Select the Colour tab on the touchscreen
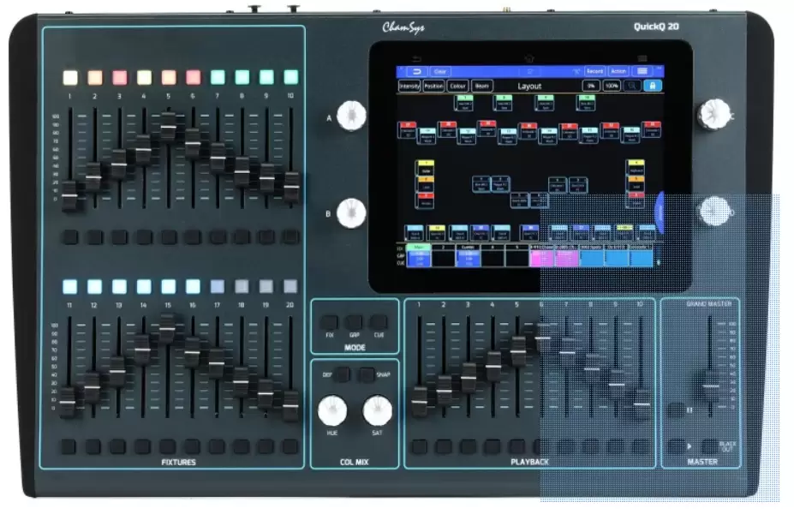794x532 pixels. click(x=457, y=87)
